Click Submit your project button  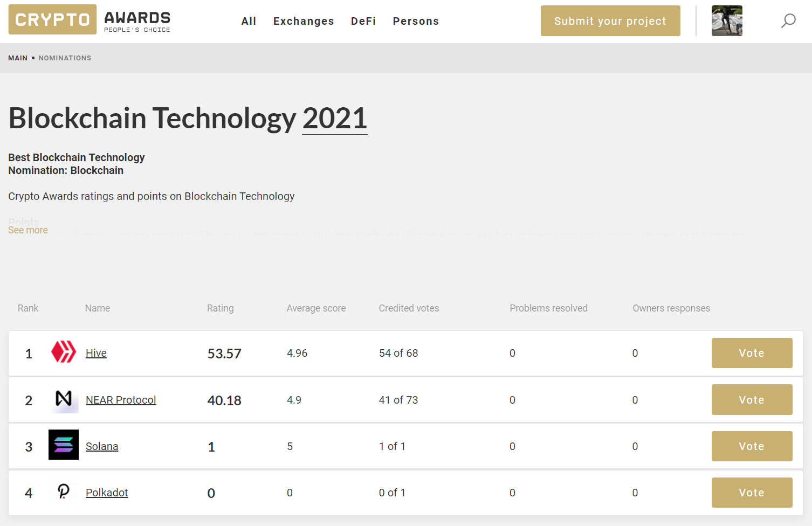[x=610, y=21]
